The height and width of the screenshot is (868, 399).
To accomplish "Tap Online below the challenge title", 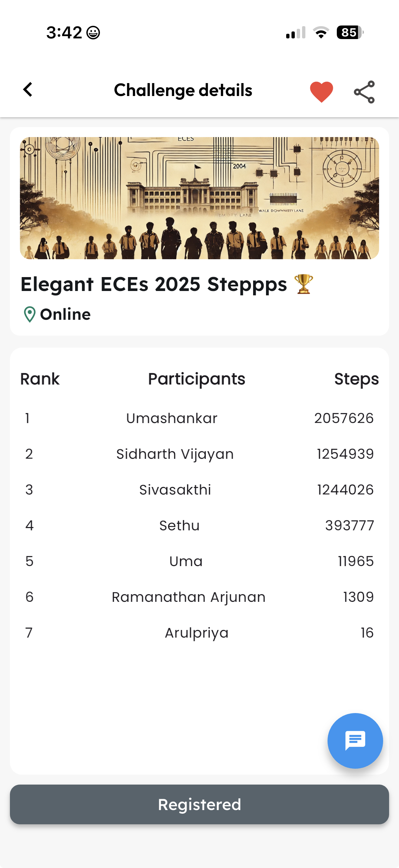I will 65,314.
